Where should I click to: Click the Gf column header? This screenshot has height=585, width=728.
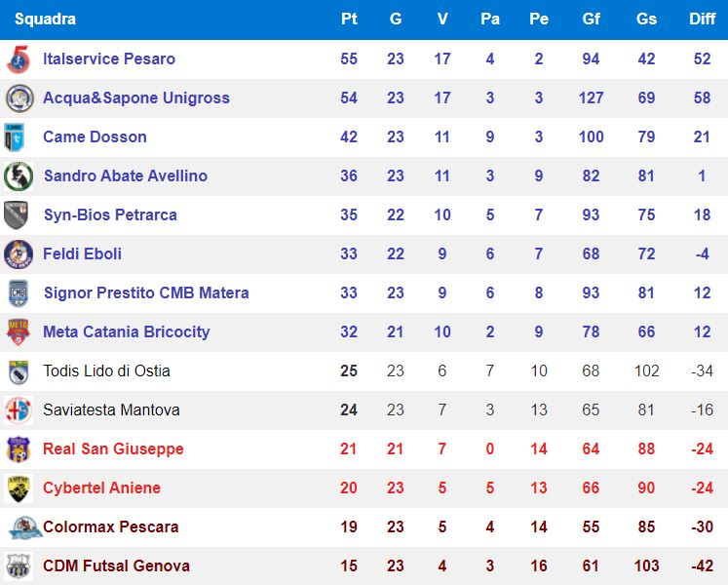(591, 19)
